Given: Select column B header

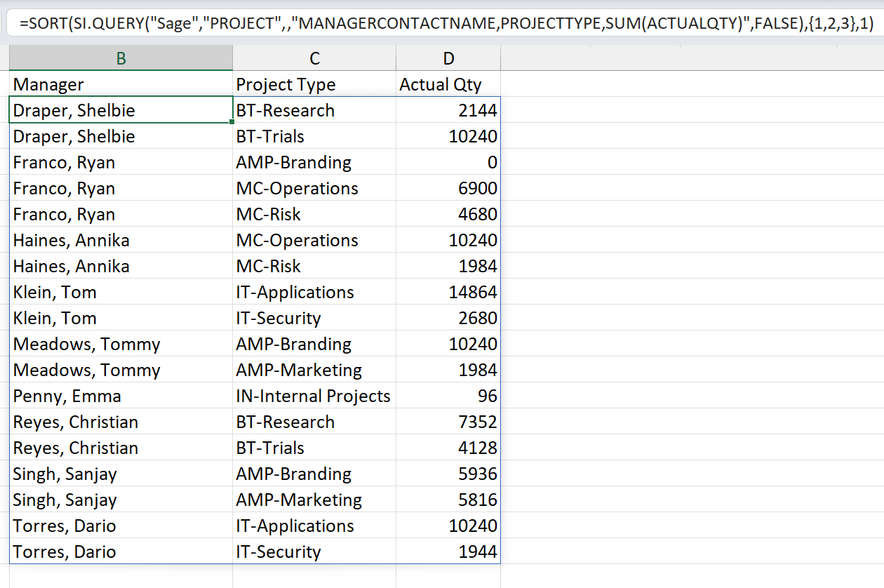Looking at the screenshot, I should pos(121,58).
